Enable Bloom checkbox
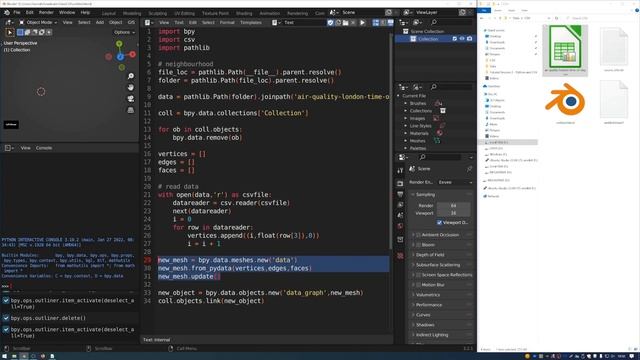This screenshot has height=360, width=640. pyautogui.click(x=418, y=245)
